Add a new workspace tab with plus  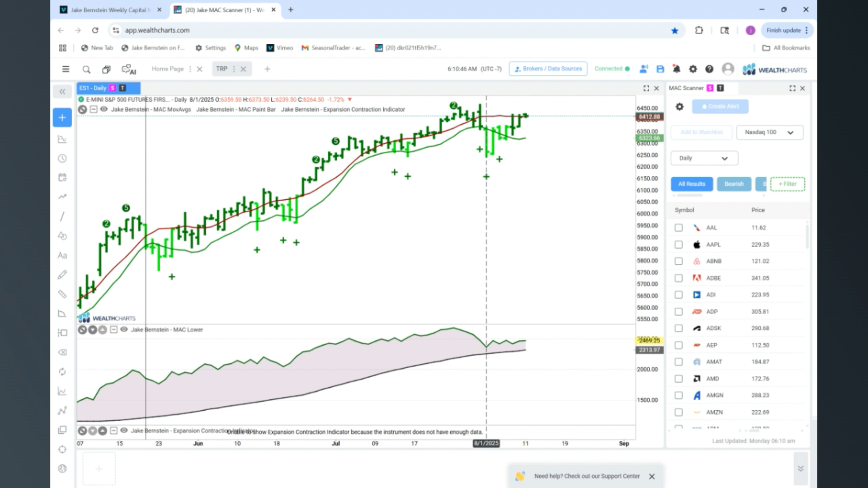coord(267,69)
